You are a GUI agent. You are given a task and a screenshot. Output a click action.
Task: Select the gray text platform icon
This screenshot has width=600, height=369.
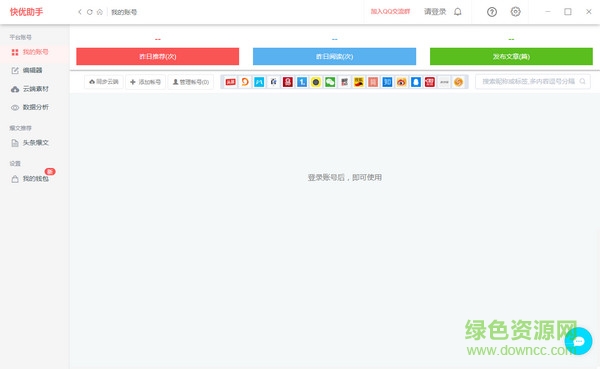[x=444, y=82]
